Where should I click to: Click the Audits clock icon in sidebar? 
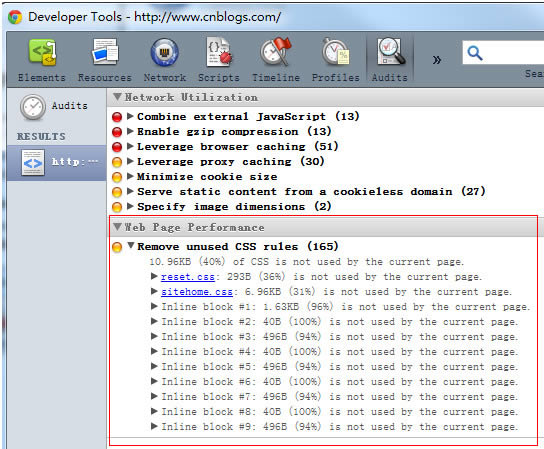pos(33,107)
